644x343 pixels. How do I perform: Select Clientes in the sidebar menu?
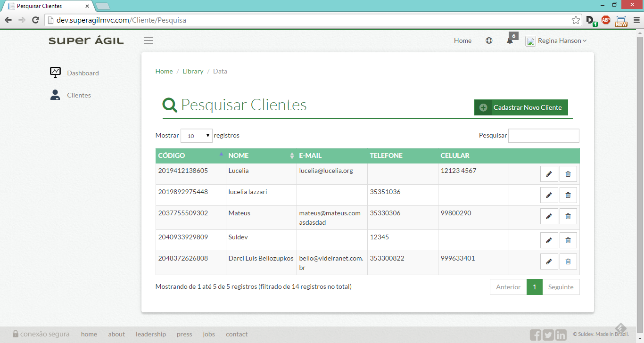coord(79,95)
